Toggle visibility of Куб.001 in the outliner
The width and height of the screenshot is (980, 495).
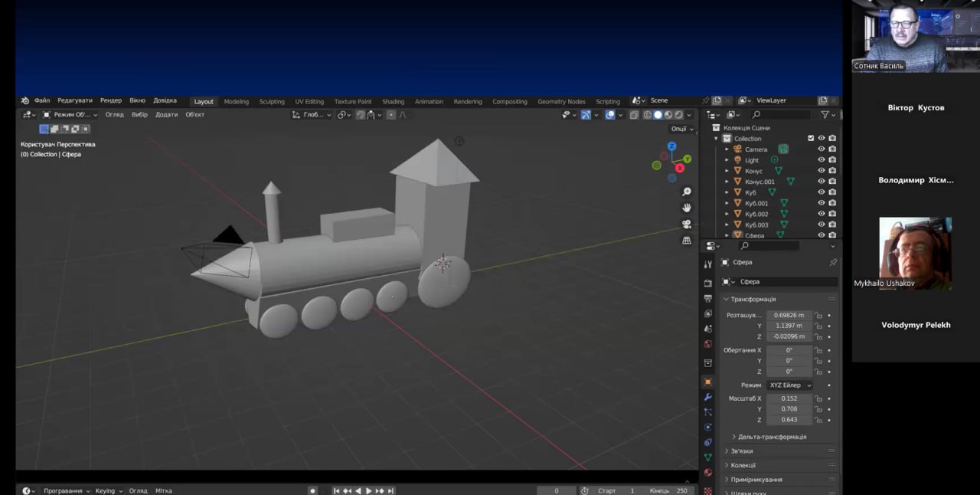click(822, 203)
